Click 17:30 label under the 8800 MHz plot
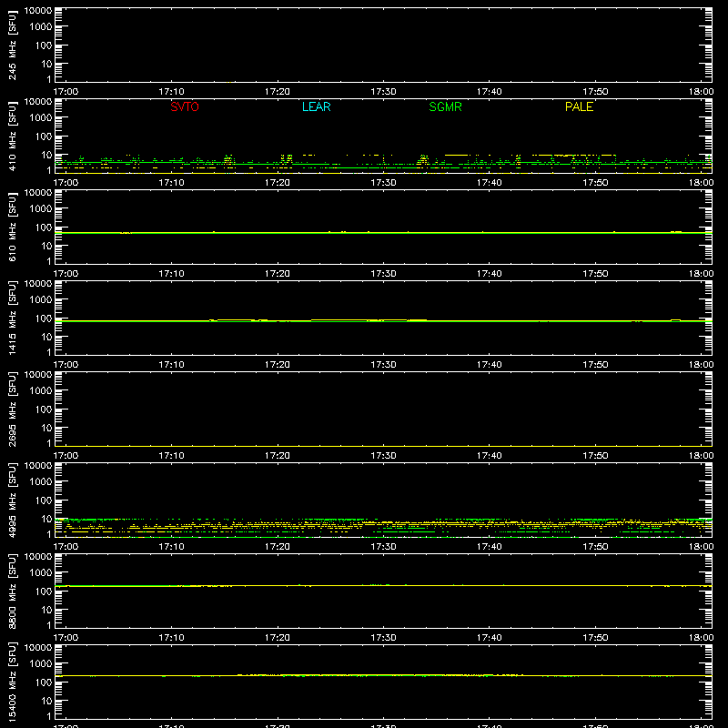Screen dimensions: 728x728 pyautogui.click(x=383, y=638)
